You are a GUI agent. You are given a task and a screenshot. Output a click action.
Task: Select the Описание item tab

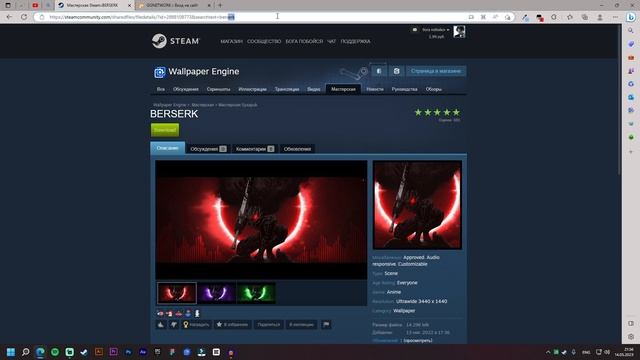pyautogui.click(x=167, y=148)
